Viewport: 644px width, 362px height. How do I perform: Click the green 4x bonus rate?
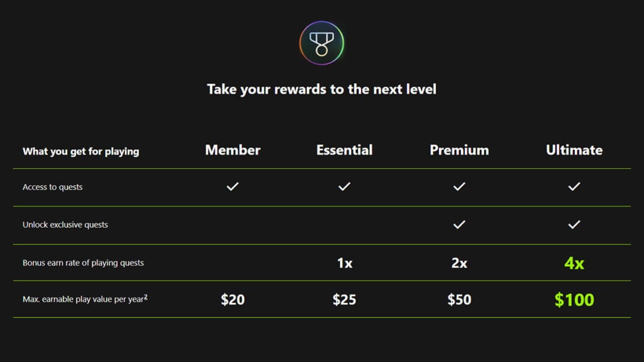574,263
